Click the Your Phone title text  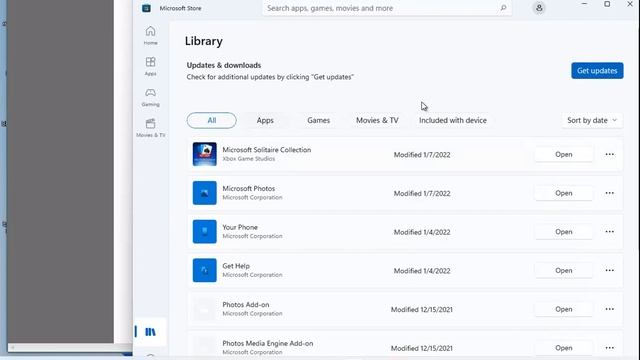point(240,227)
